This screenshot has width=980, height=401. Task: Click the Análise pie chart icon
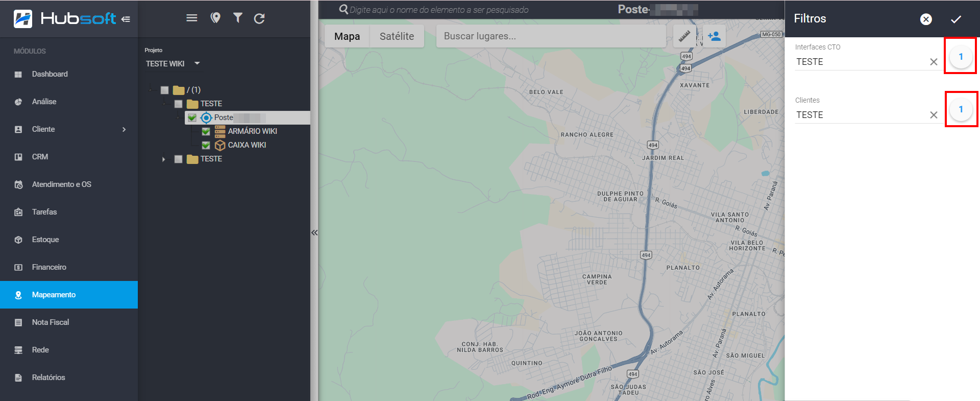coord(18,102)
